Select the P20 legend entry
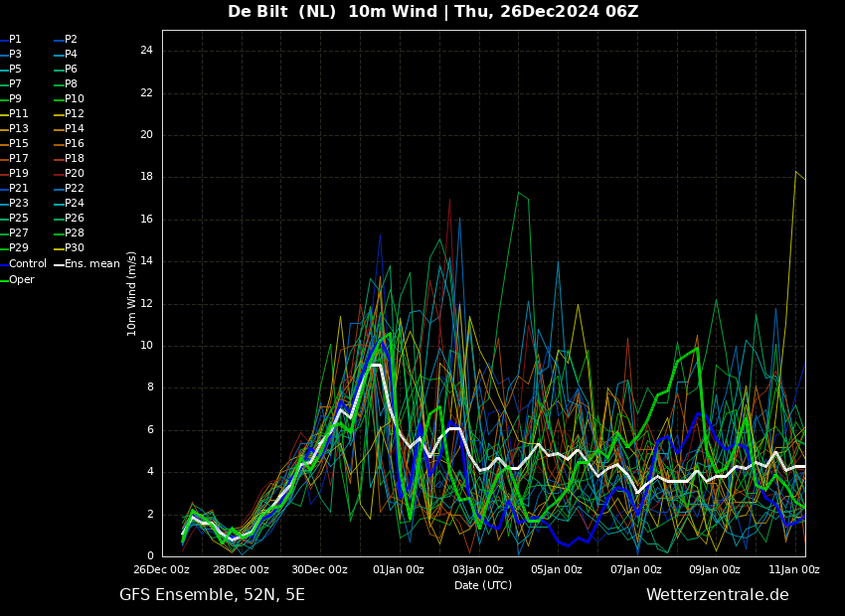845x616 pixels. tap(69, 174)
